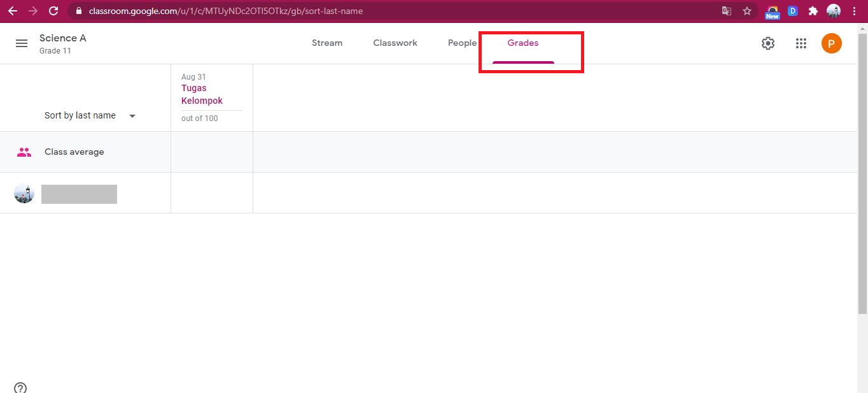The height and width of the screenshot is (393, 868).
Task: Open the Chrome three-dot menu
Action: pyautogui.click(x=854, y=11)
